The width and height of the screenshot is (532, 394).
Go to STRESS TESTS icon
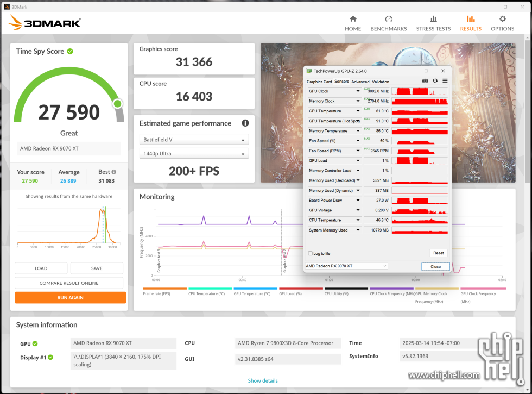[x=433, y=18]
